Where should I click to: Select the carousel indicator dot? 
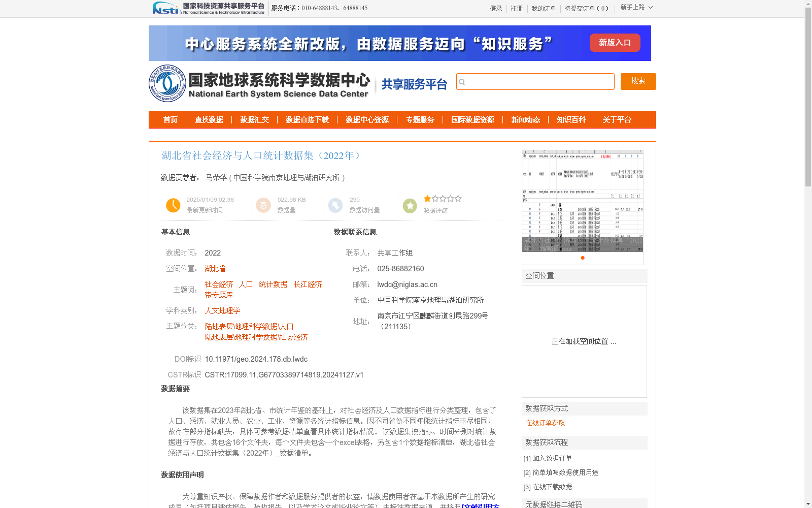point(582,258)
